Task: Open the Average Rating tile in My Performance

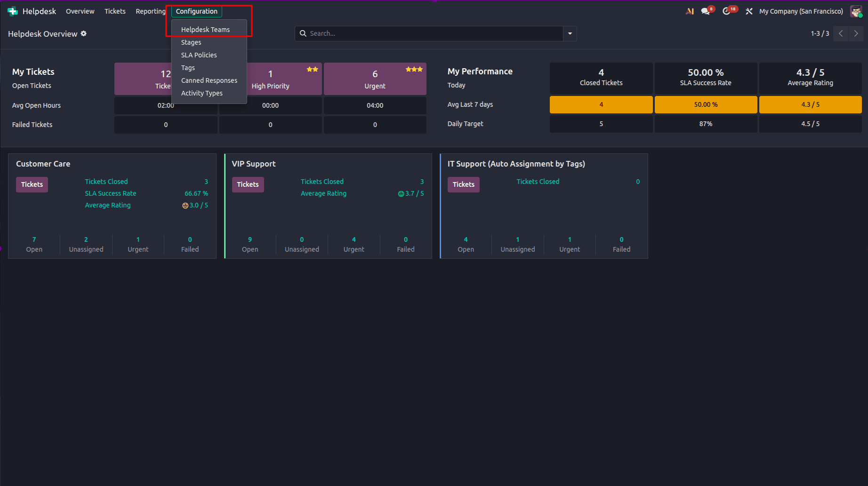Action: pyautogui.click(x=811, y=77)
